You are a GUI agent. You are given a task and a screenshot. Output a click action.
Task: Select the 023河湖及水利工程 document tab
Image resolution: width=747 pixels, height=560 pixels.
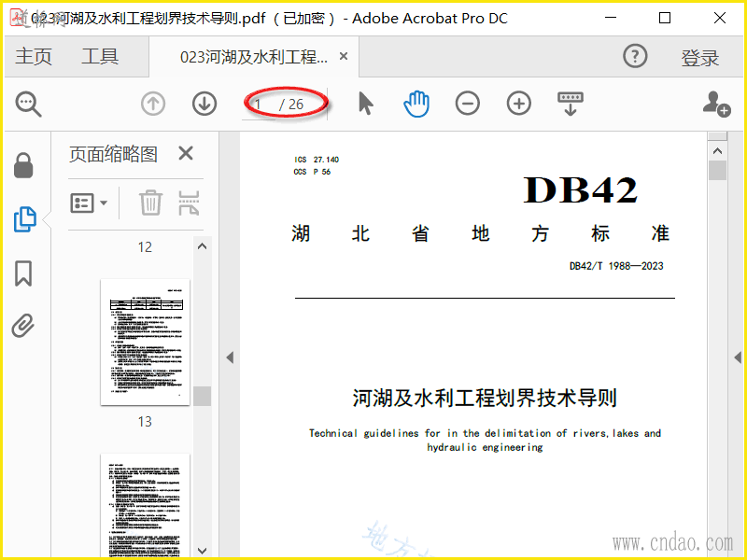[x=253, y=57]
